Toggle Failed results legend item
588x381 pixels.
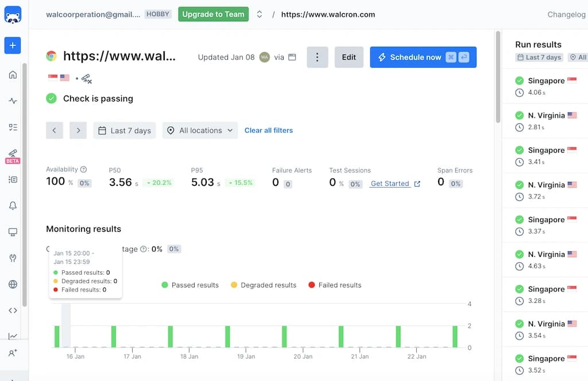335,285
